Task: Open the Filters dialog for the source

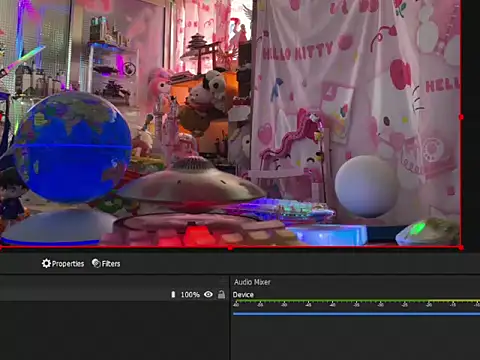Action: coord(106,264)
